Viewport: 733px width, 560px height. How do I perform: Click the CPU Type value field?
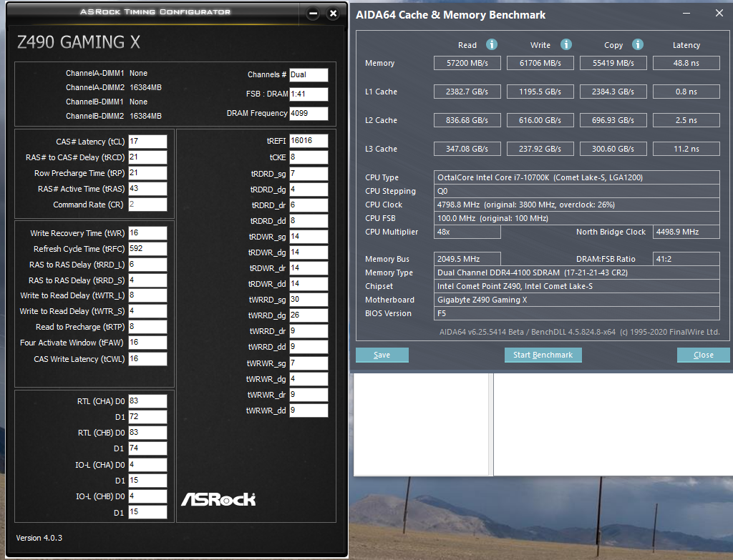click(x=576, y=177)
